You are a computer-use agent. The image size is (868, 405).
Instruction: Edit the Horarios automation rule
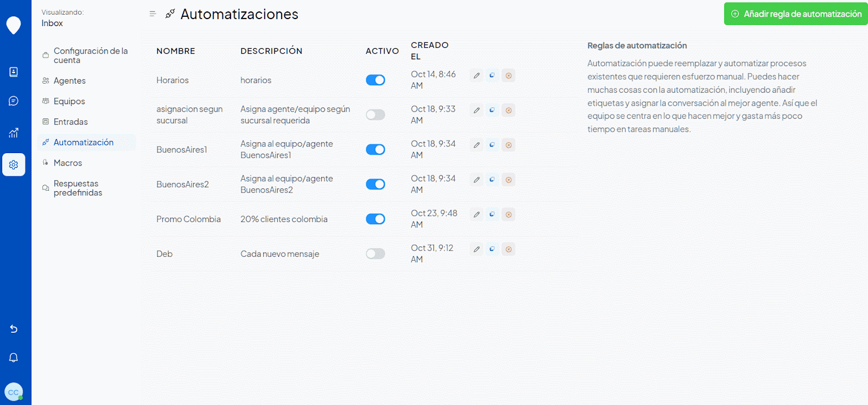476,75
